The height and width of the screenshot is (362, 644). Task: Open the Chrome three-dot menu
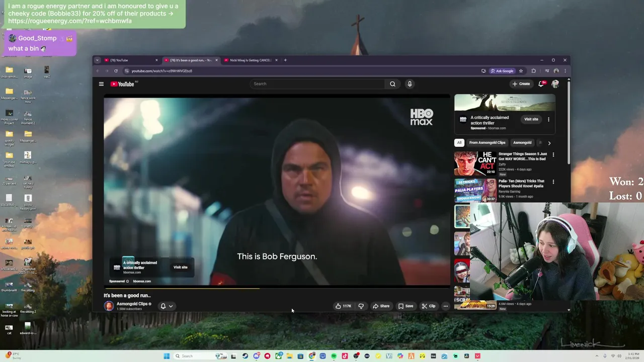pos(565,71)
